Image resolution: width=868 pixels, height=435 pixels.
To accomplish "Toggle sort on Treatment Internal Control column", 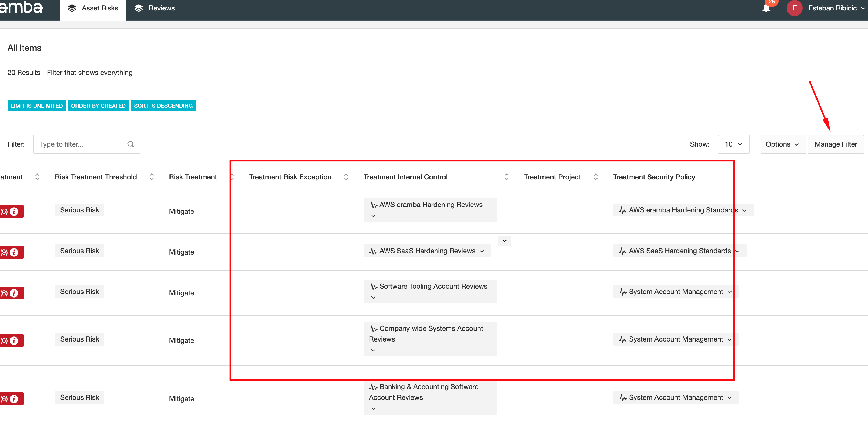I will tap(506, 177).
